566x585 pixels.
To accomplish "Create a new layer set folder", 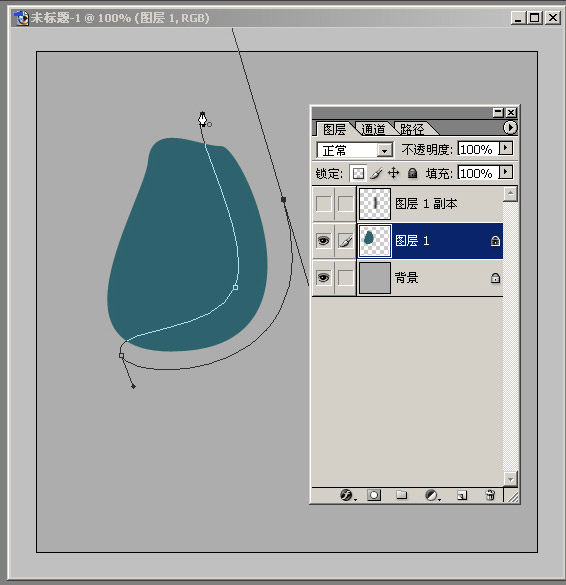I will click(401, 495).
